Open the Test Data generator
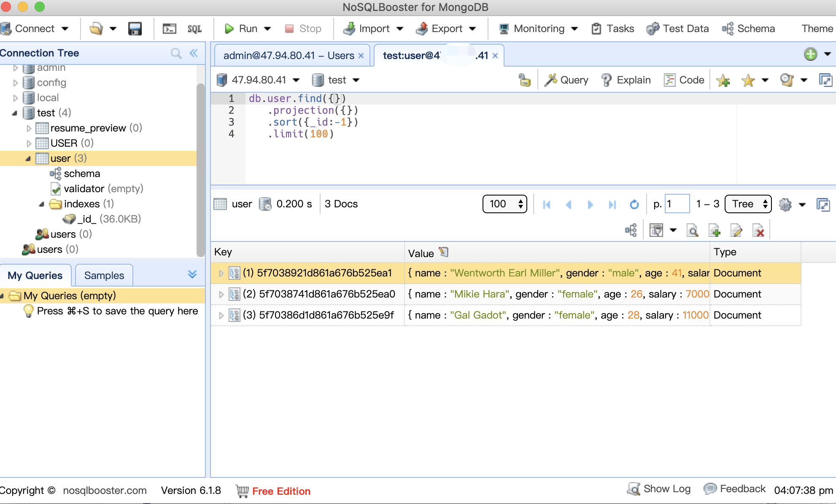Viewport: 836px width, 504px height. tap(677, 29)
